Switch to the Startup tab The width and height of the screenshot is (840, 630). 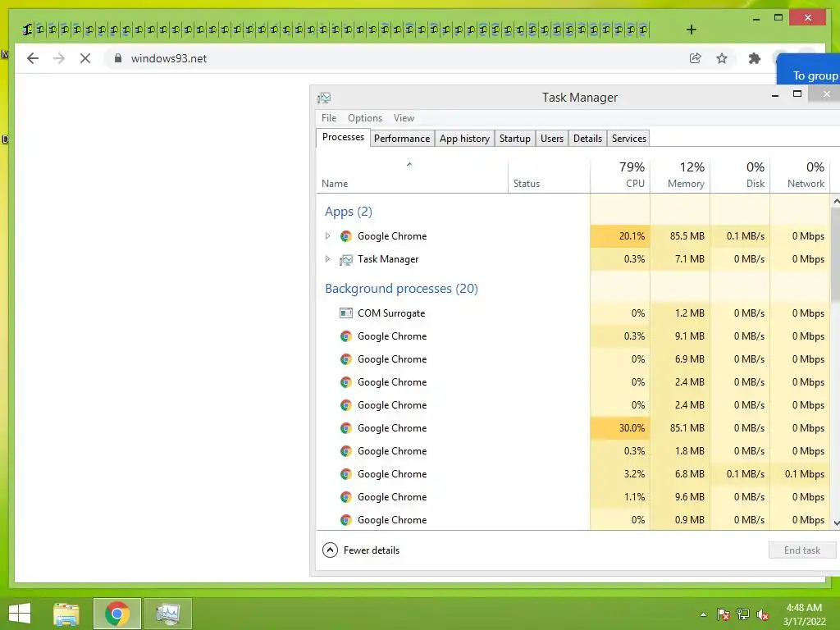pyautogui.click(x=515, y=138)
